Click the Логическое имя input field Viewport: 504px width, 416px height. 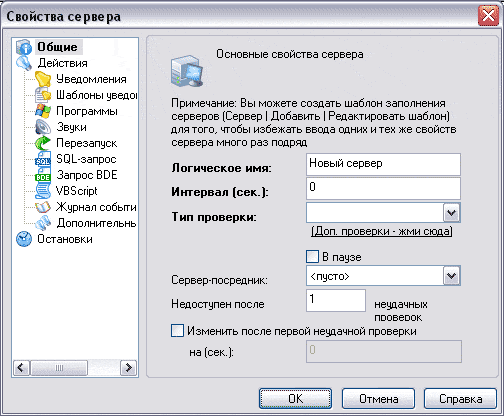pyautogui.click(x=383, y=164)
